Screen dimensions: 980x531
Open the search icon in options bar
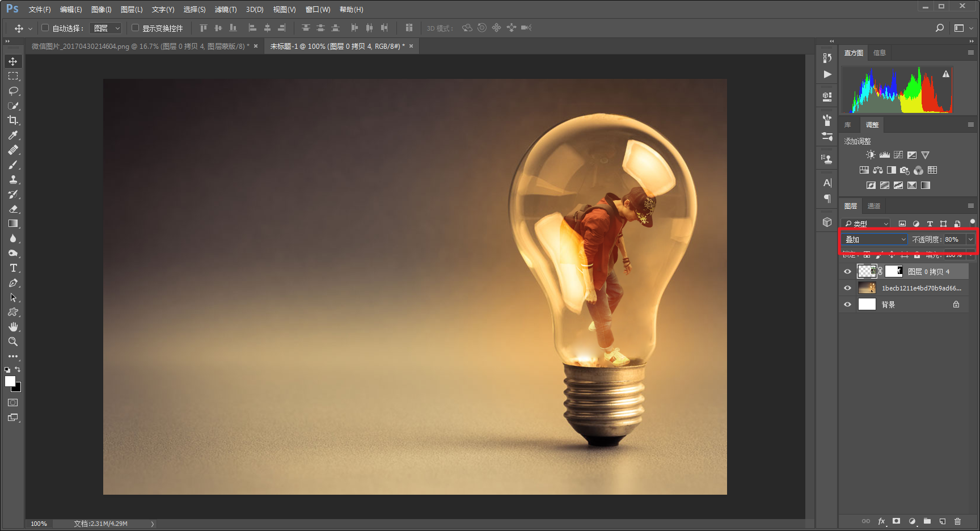[940, 28]
